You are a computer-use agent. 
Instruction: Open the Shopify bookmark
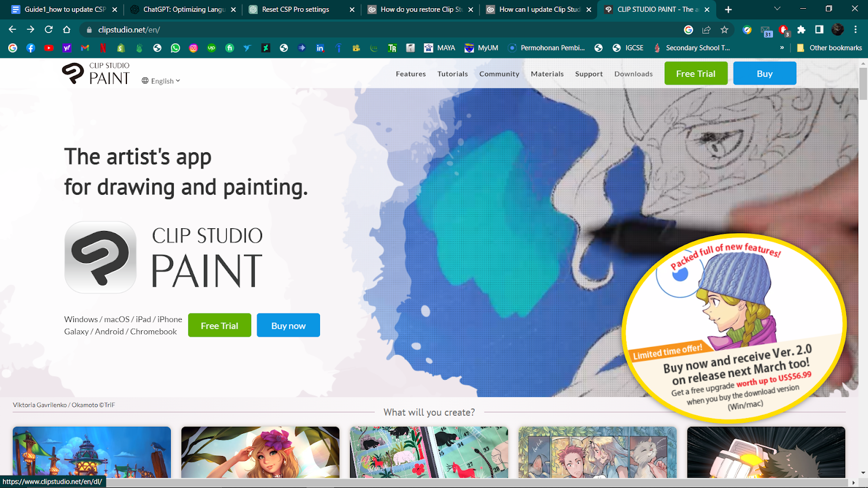[x=121, y=48]
